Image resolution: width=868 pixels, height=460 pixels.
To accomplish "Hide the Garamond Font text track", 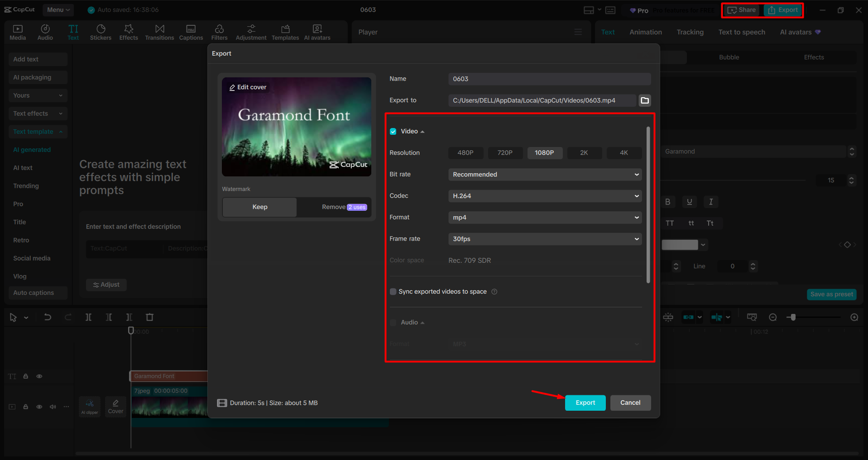I will click(39, 376).
